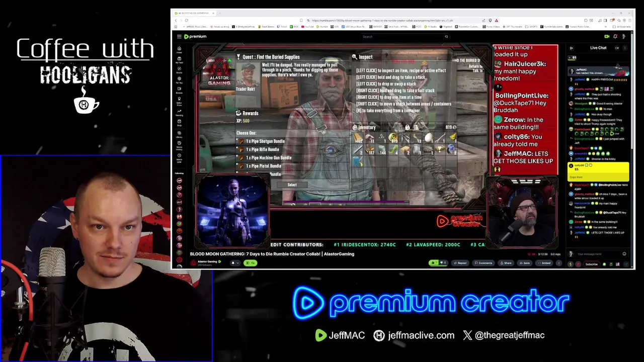Open the Alastor Gaming channel link
This screenshot has height=362, width=644.
(x=207, y=261)
